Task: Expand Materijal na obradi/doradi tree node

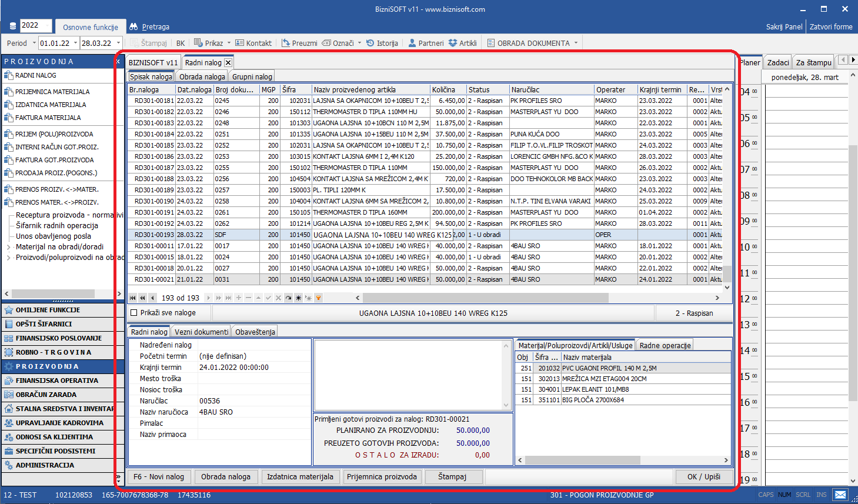Action: click(8, 247)
